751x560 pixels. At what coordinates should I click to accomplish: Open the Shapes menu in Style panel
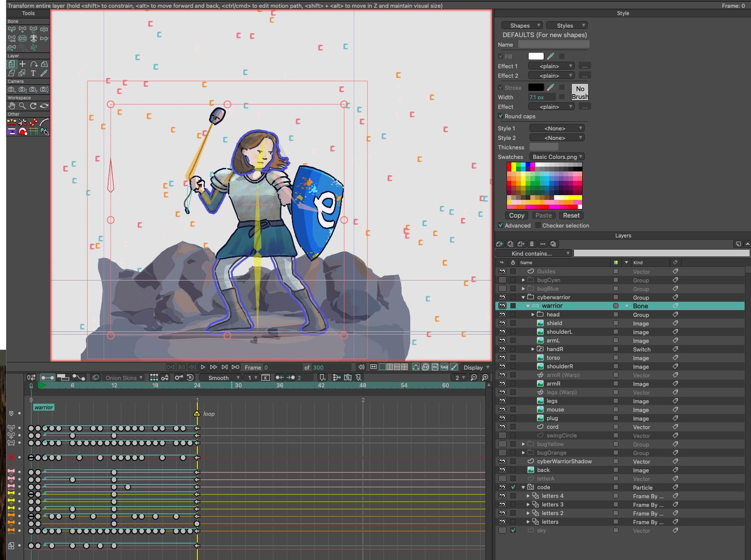522,25
